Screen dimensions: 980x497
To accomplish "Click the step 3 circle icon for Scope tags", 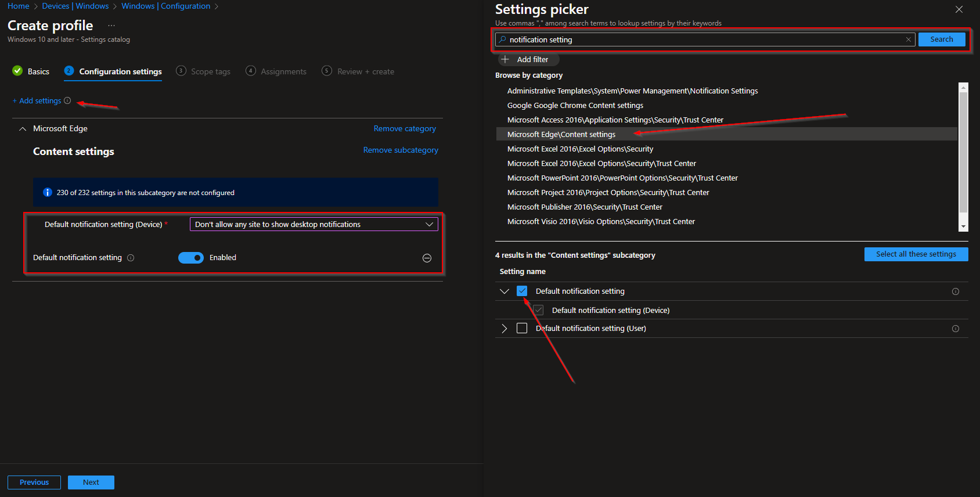I will tap(181, 71).
